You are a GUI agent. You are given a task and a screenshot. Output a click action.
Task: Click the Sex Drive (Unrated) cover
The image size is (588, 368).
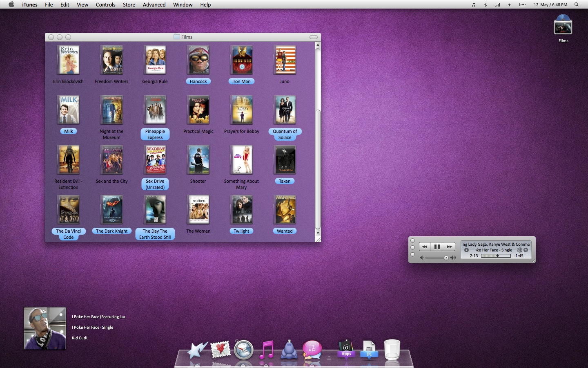pos(155,160)
